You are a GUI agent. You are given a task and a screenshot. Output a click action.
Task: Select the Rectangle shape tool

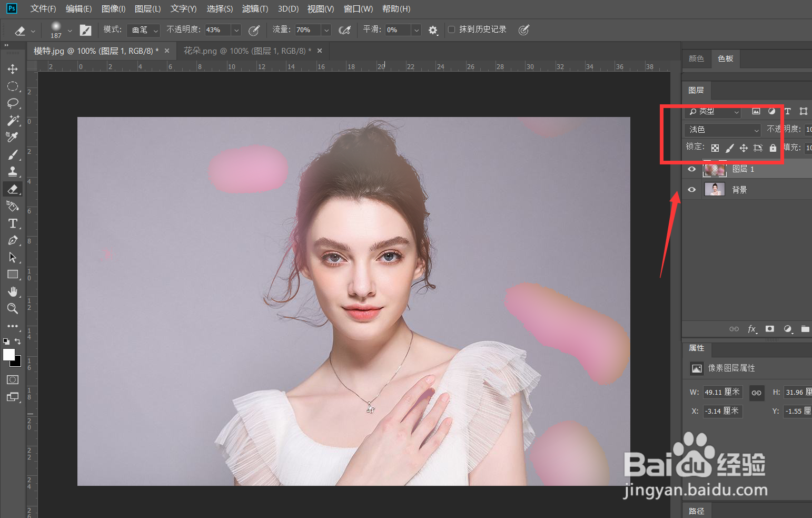pos(13,275)
